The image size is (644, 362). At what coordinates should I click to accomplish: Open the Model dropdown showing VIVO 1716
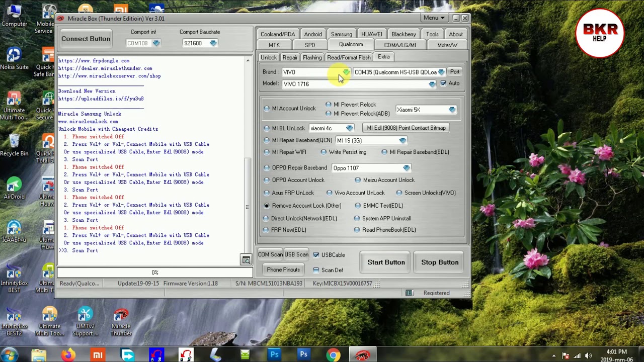pyautogui.click(x=432, y=84)
